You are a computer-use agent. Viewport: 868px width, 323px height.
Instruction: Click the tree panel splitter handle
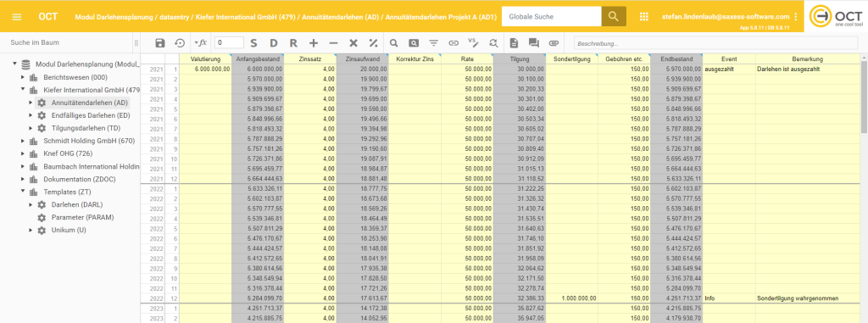[136, 42]
